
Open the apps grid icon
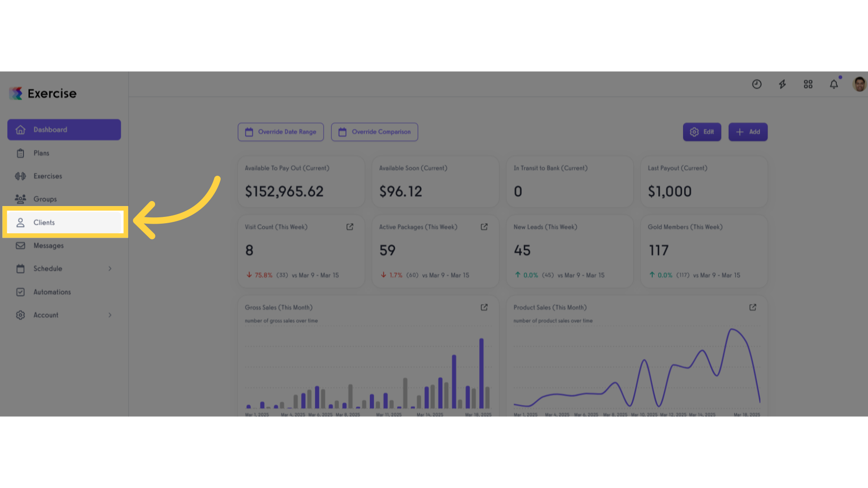click(x=808, y=84)
